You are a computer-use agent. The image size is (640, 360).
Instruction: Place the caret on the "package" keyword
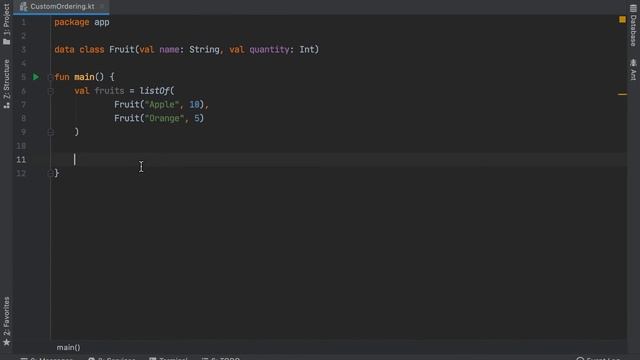72,22
